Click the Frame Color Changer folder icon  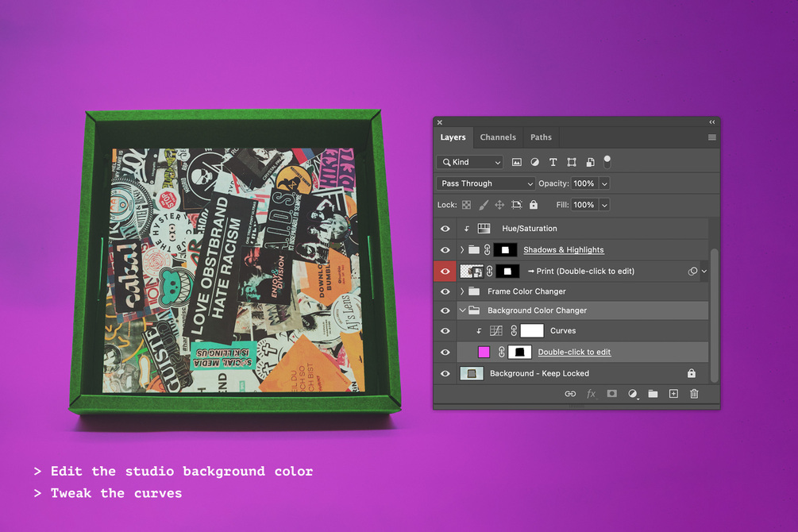(x=474, y=291)
